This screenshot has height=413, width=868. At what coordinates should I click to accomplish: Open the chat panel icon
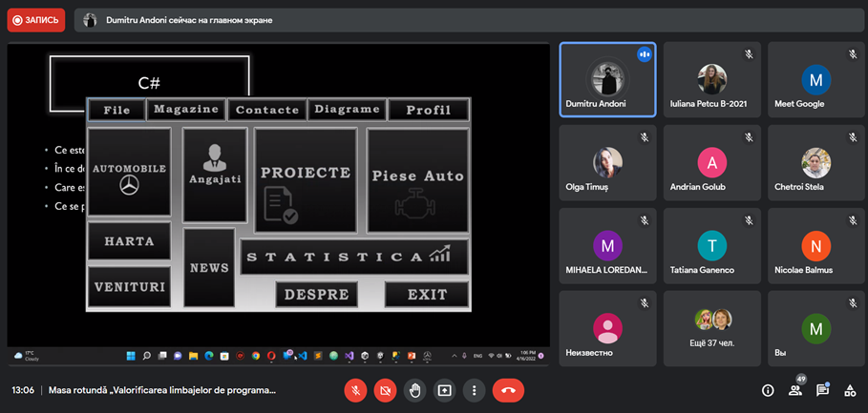click(x=822, y=390)
